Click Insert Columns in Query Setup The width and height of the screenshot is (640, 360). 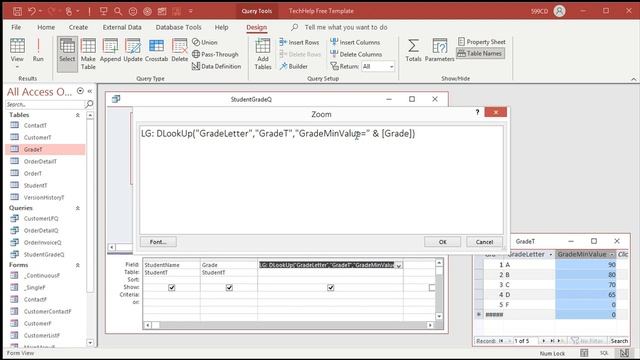click(355, 42)
